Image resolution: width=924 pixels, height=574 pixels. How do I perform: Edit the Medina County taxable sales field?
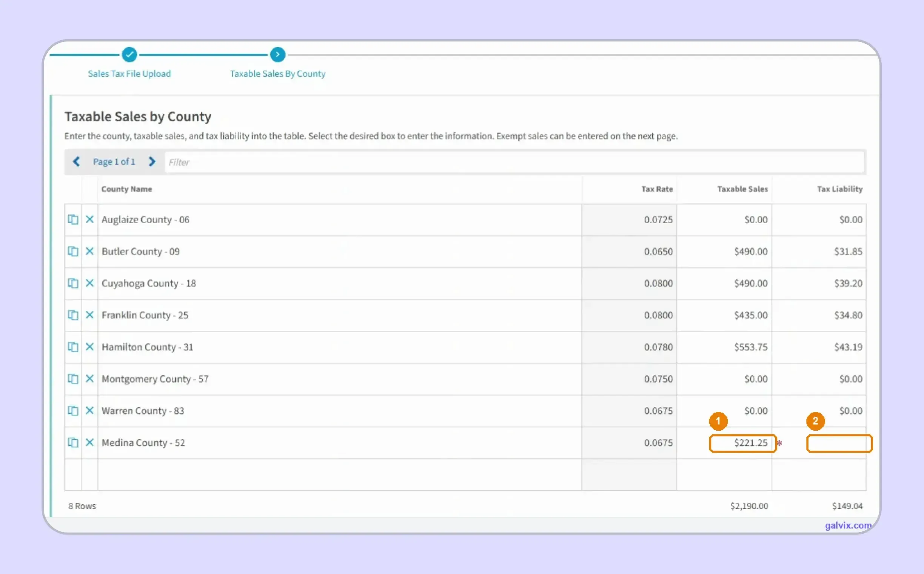(742, 443)
